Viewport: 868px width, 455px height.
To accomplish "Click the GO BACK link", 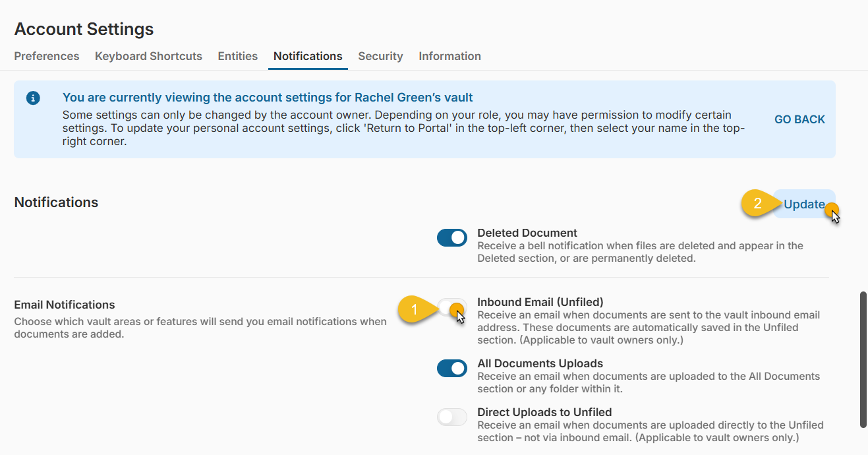I will click(799, 119).
